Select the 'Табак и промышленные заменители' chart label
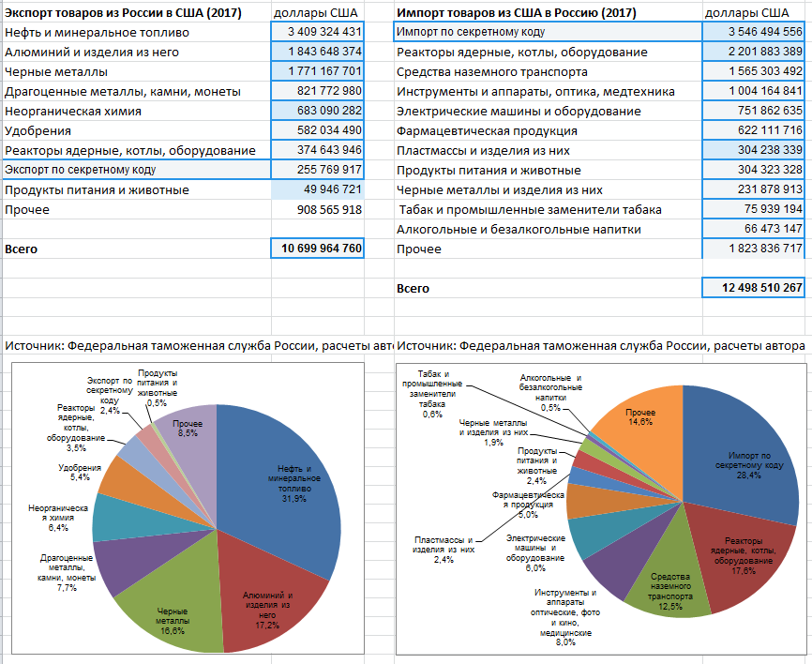Image resolution: width=812 pixels, height=664 pixels. point(432,393)
